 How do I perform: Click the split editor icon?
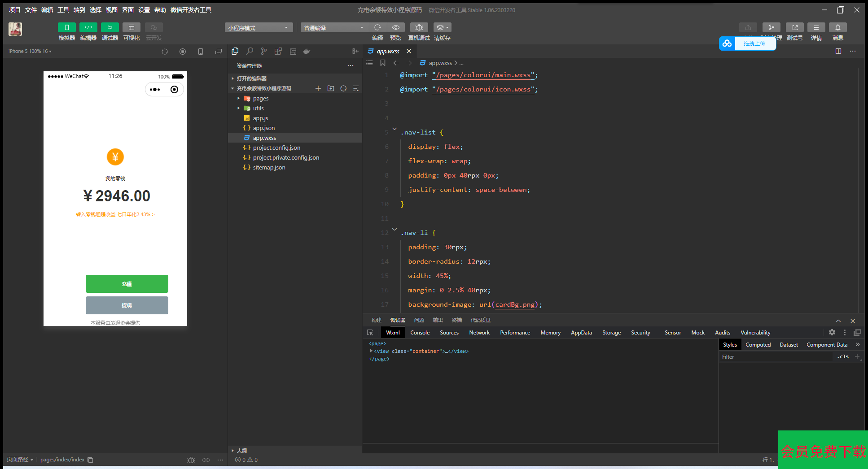click(838, 51)
